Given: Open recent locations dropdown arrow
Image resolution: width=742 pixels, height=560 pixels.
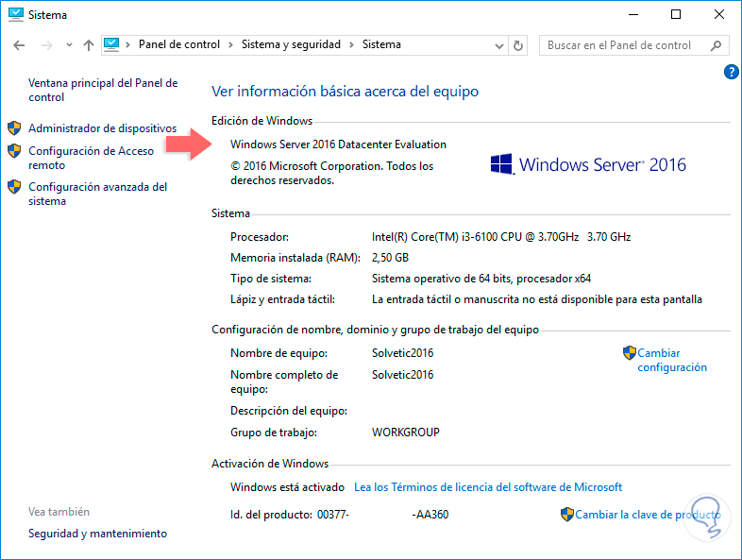Looking at the screenshot, I should coord(69,45).
